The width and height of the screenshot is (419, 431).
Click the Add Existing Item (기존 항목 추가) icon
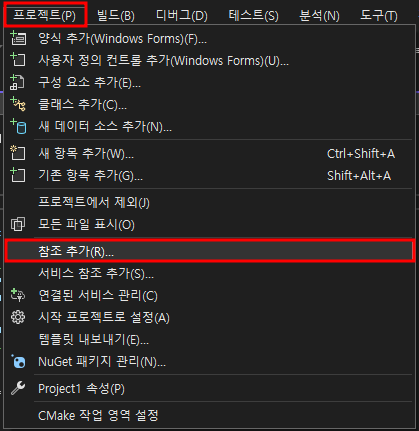click(x=18, y=175)
